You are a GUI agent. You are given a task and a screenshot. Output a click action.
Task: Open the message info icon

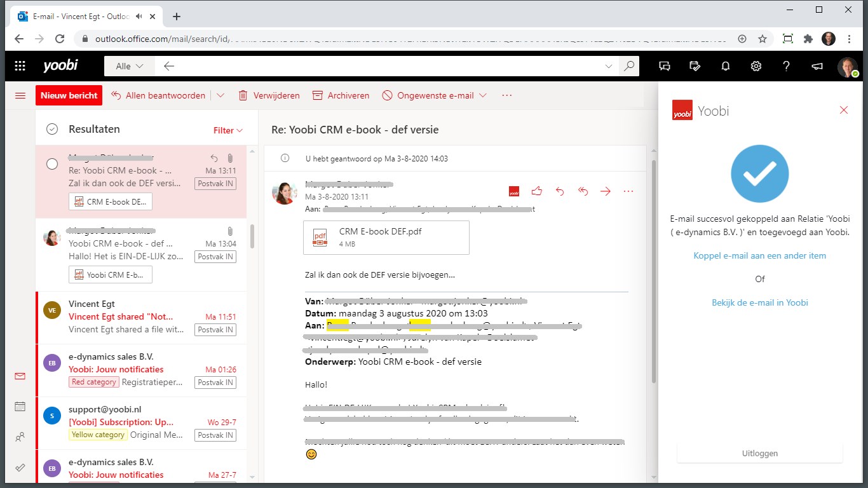click(285, 158)
